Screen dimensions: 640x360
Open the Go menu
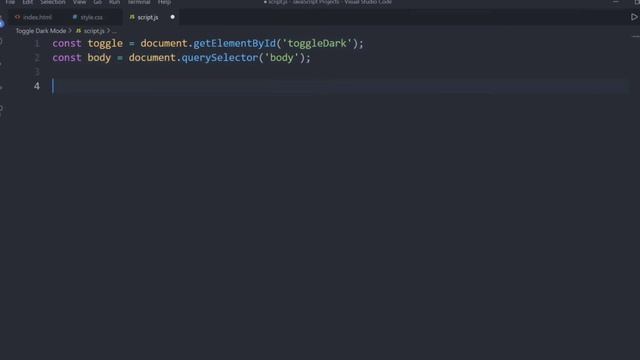98,2
